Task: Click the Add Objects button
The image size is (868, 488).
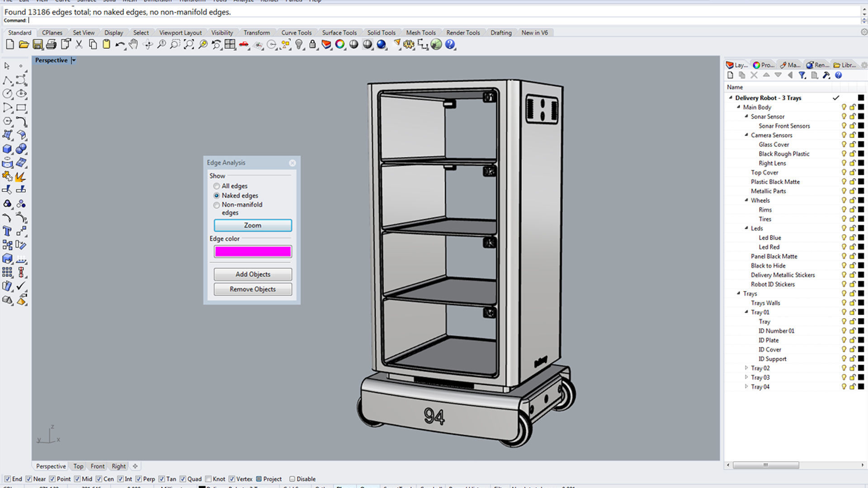Action: coord(252,274)
